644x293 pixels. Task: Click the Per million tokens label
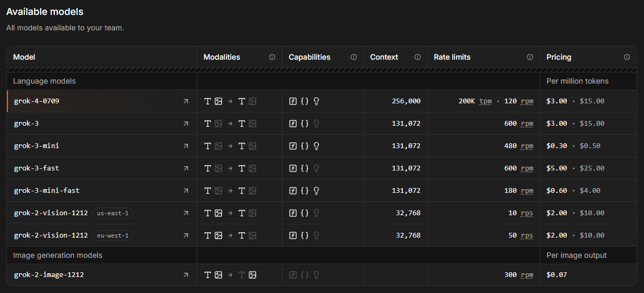pyautogui.click(x=577, y=81)
